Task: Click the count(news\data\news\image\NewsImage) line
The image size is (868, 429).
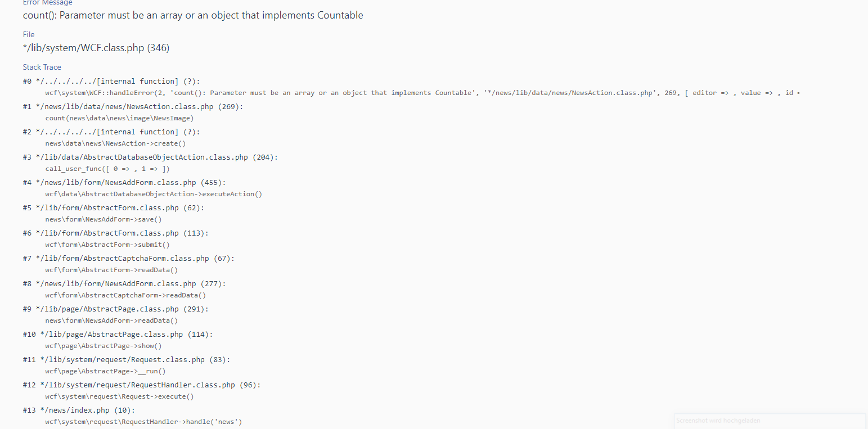Action: [119, 118]
